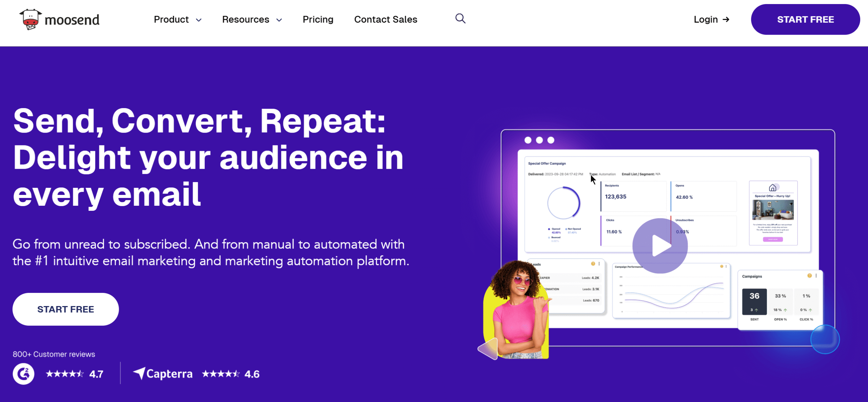868x402 pixels.
Task: Expand the Product dropdown menu
Action: 178,20
